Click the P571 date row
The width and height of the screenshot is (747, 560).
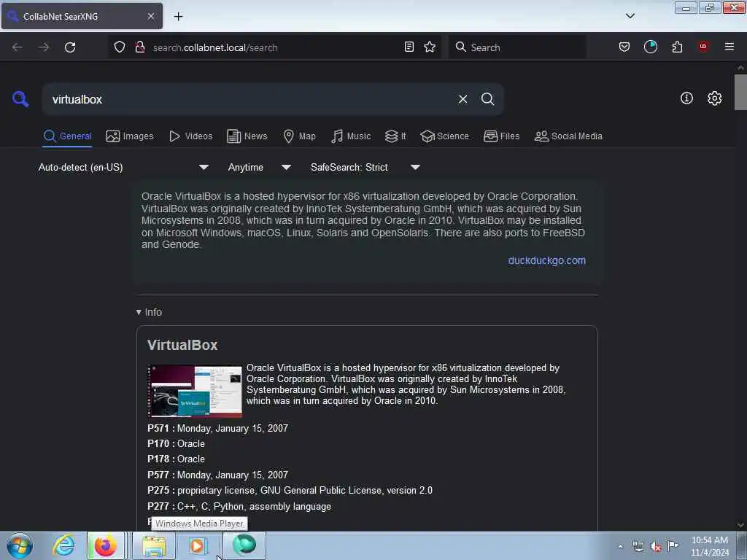[x=217, y=428]
